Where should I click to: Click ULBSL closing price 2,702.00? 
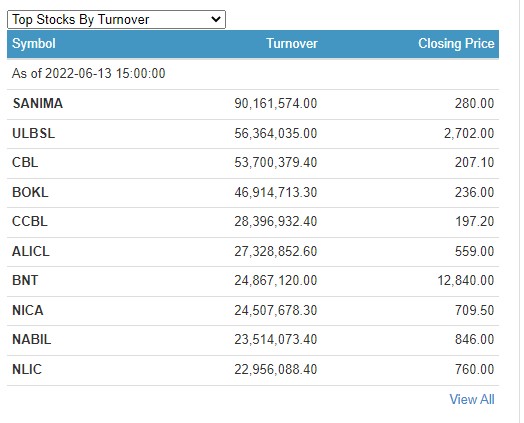point(469,134)
